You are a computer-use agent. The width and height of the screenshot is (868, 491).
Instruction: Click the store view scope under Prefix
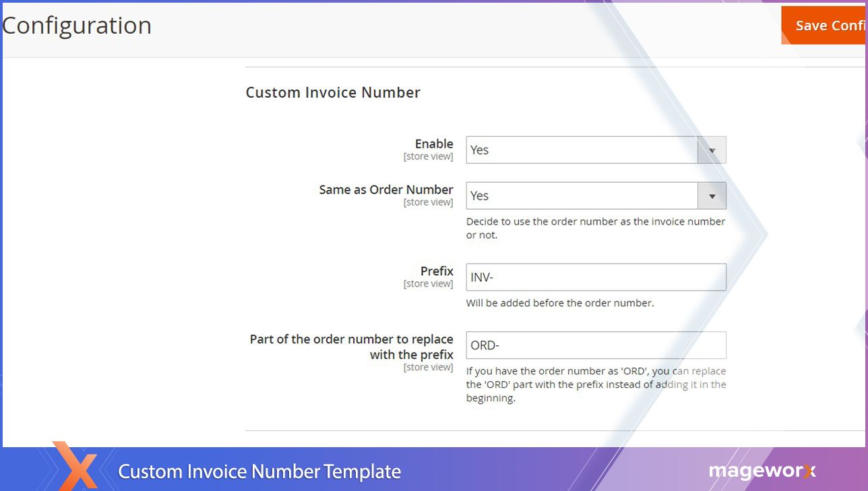point(428,284)
